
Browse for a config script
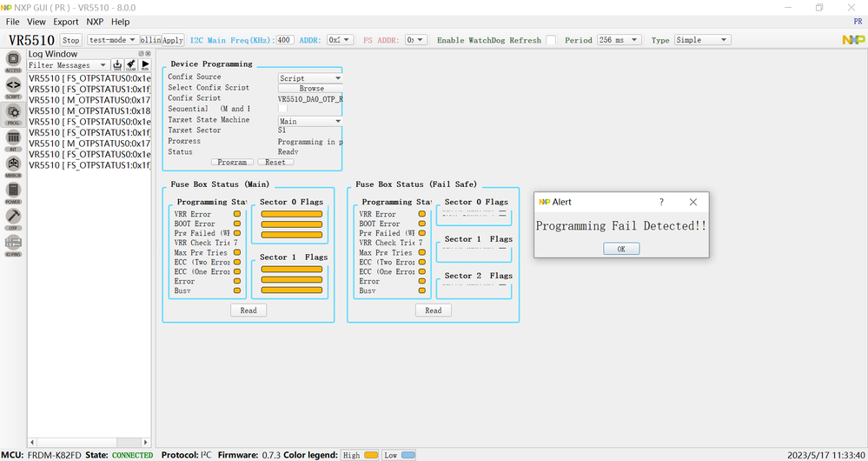311,89
